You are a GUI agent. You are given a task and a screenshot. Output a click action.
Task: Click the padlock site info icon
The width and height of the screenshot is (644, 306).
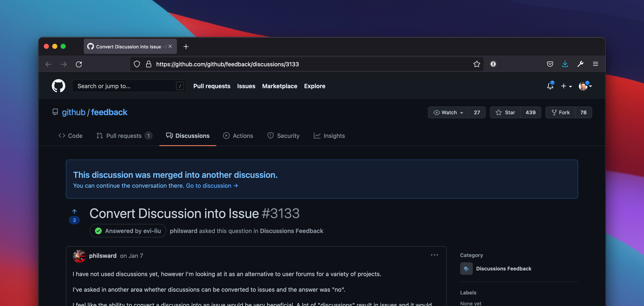tap(148, 64)
